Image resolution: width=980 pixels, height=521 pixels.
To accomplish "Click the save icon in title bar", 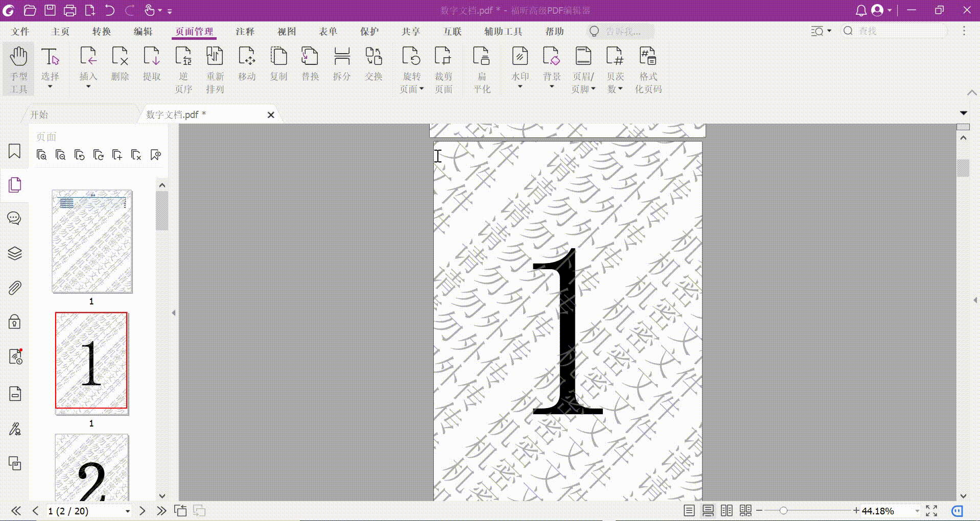I will 50,10.
